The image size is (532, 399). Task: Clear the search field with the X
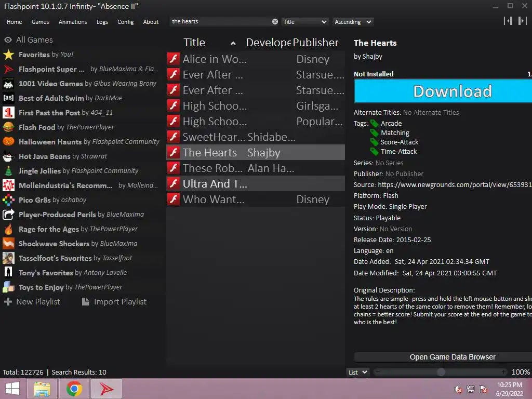click(275, 22)
